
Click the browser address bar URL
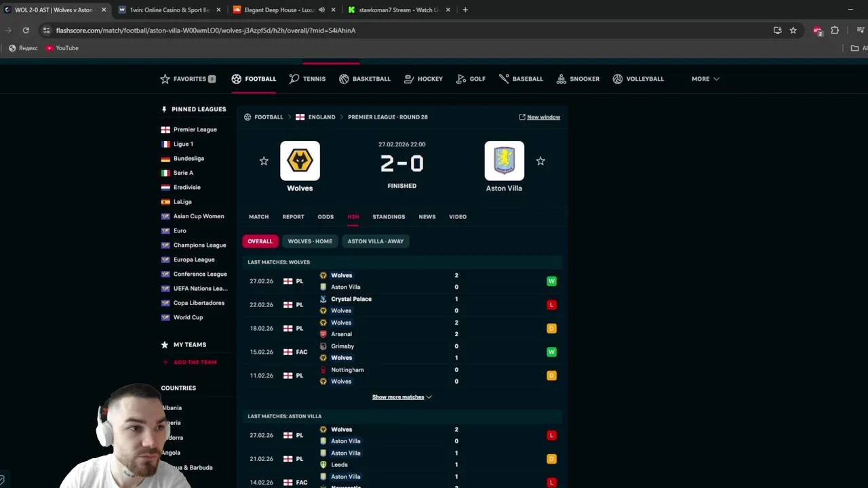(205, 30)
